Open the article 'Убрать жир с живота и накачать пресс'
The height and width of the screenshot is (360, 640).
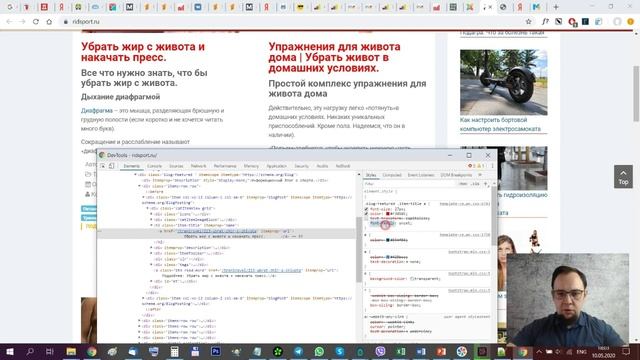pyautogui.click(x=143, y=52)
